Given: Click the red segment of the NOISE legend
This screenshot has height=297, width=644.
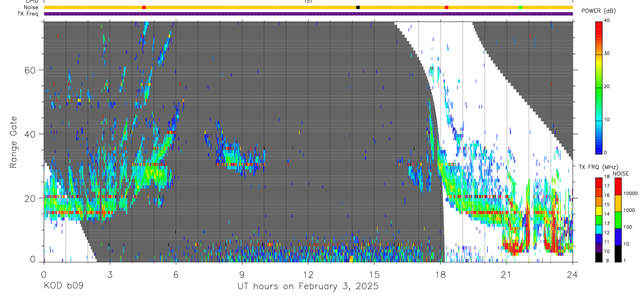Looking at the screenshot, I should click(x=618, y=186).
